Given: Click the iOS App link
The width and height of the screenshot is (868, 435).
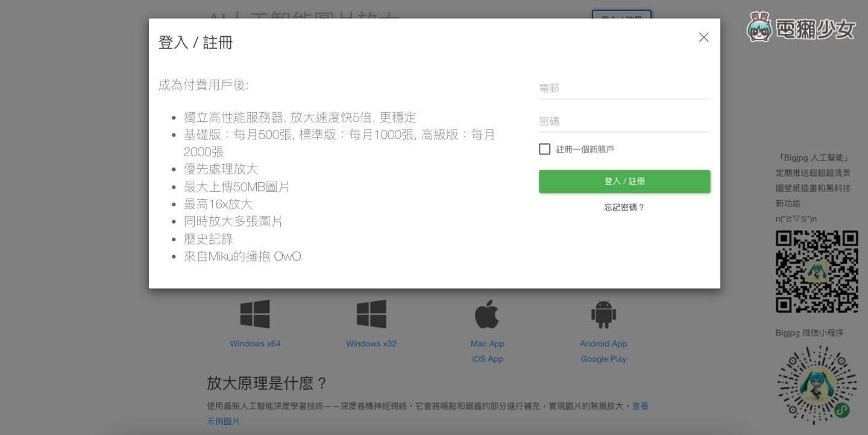Looking at the screenshot, I should tap(487, 359).
